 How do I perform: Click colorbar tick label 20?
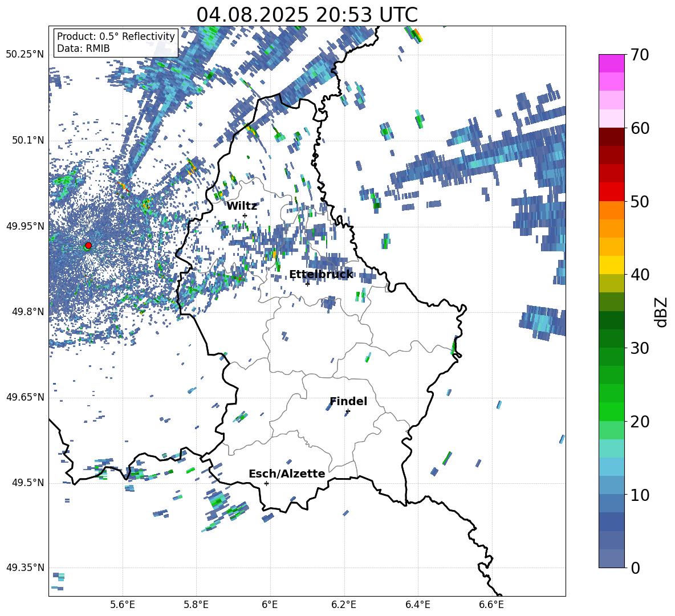point(640,422)
